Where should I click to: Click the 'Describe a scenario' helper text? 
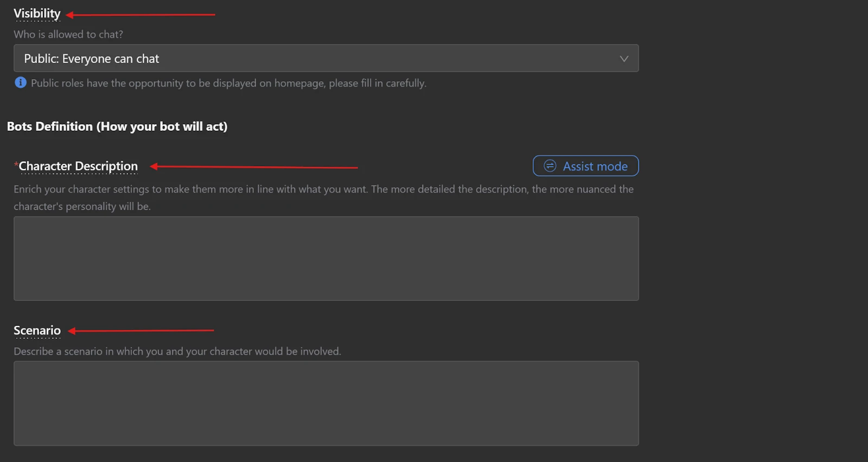tap(177, 351)
